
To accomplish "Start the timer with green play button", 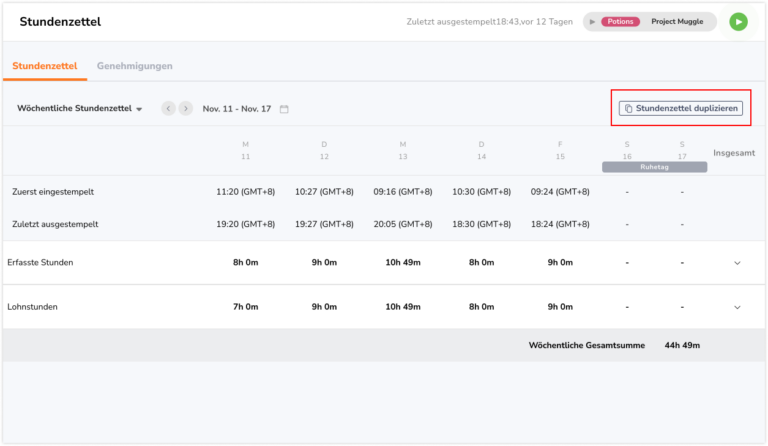I will [x=738, y=22].
